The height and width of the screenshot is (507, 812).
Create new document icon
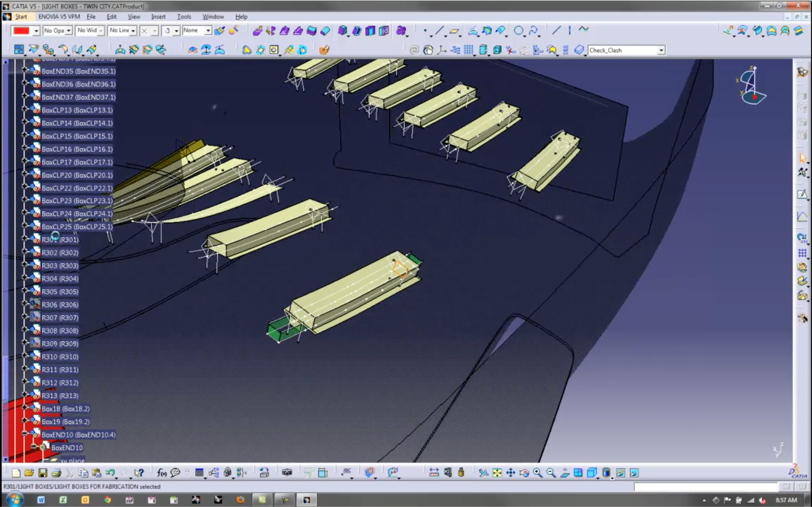pos(16,473)
